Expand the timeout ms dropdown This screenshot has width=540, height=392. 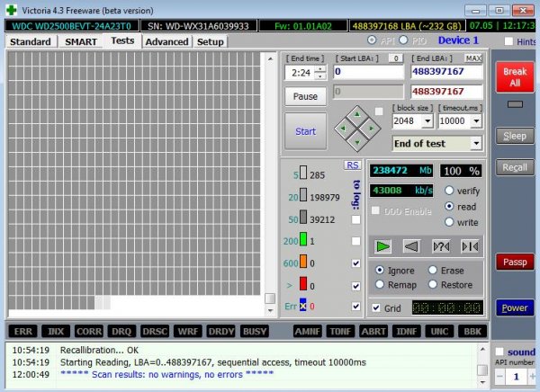[475, 120]
